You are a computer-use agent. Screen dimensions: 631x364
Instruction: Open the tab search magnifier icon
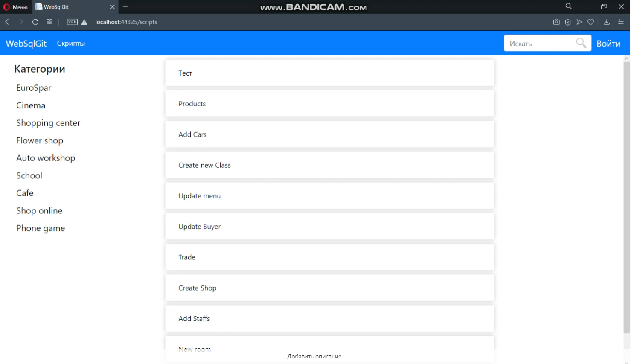[x=569, y=6]
